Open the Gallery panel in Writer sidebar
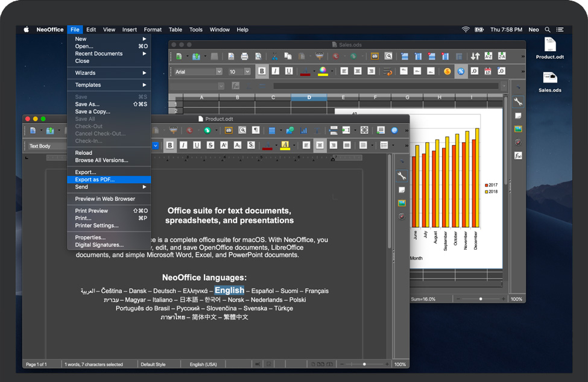This screenshot has height=382, width=588. point(401,203)
